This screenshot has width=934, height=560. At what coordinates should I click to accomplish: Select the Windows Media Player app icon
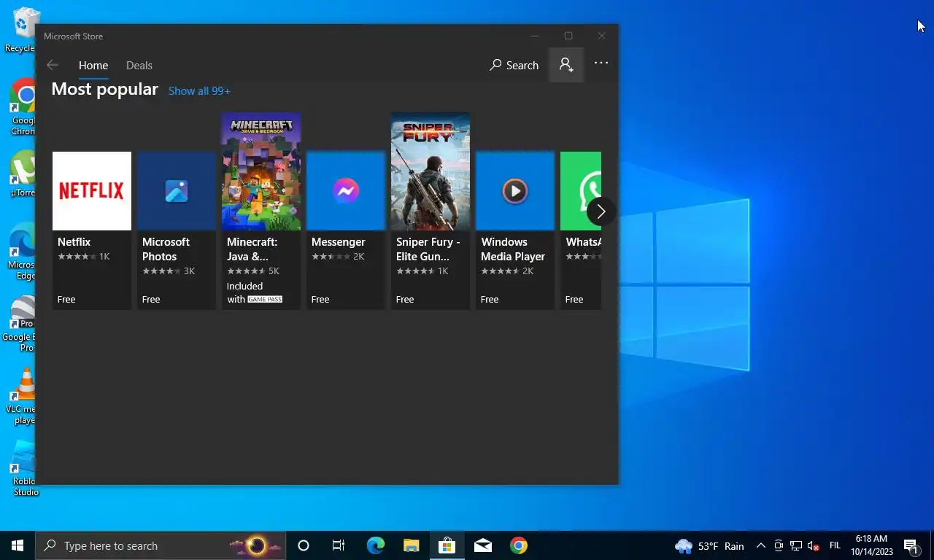(x=515, y=191)
